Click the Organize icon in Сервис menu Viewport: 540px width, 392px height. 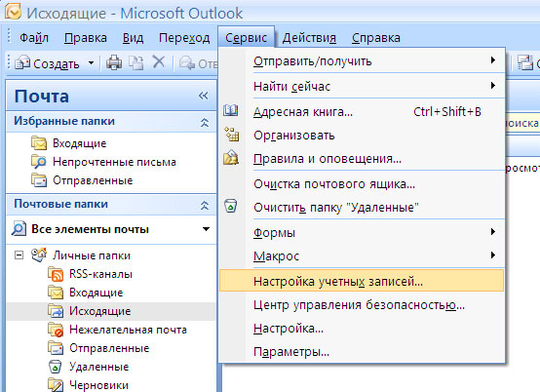231,135
